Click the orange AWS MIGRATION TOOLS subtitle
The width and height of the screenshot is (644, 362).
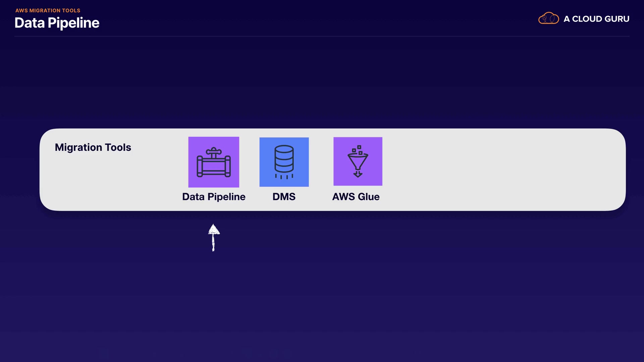(x=48, y=10)
